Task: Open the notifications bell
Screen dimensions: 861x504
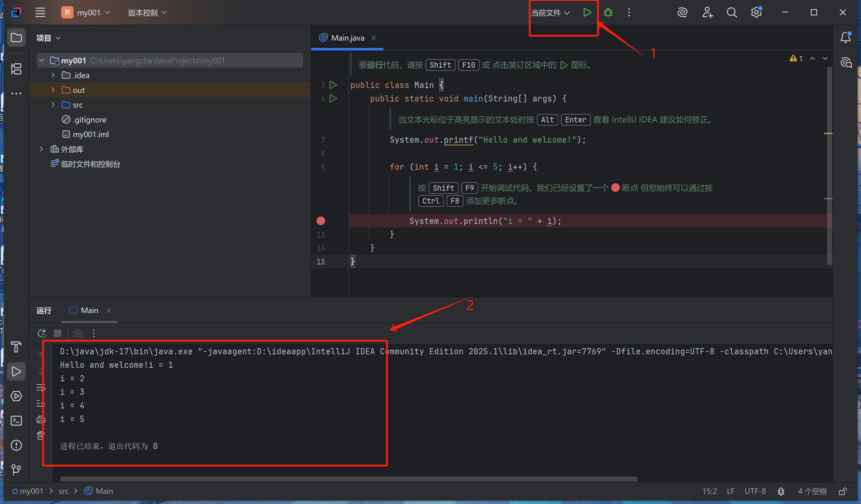Action: [845, 37]
